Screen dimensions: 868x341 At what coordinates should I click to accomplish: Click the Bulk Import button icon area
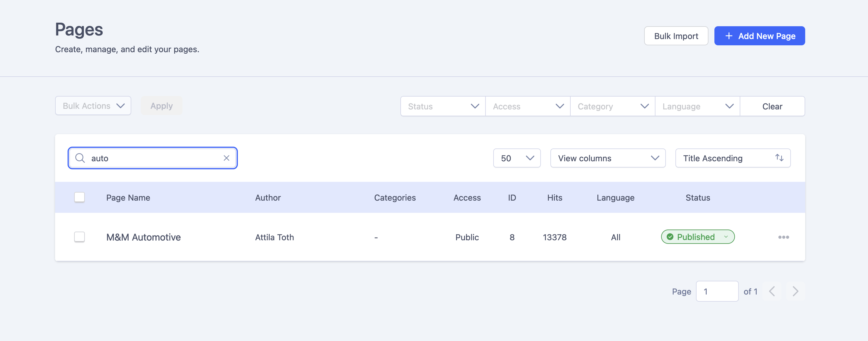676,35
